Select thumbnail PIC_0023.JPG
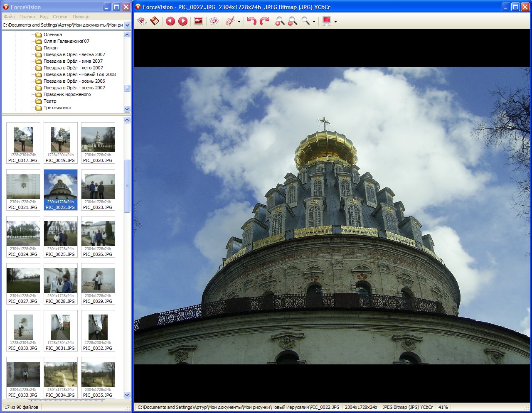 (x=98, y=190)
